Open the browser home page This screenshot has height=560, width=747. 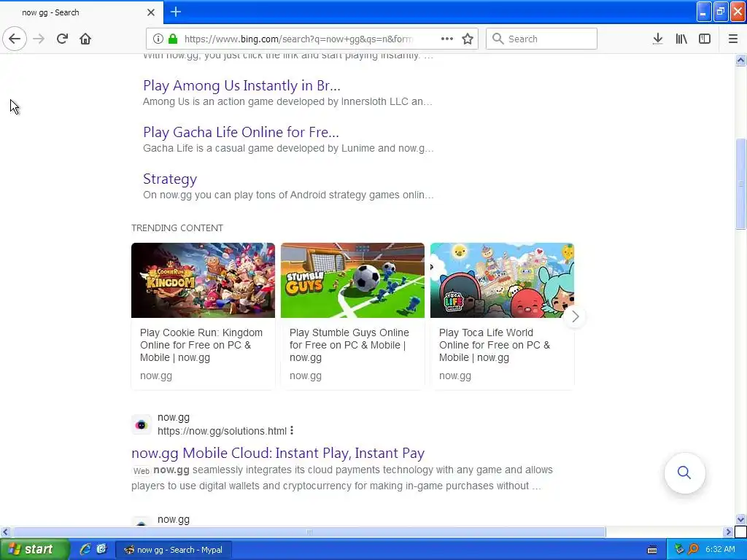pyautogui.click(x=85, y=39)
